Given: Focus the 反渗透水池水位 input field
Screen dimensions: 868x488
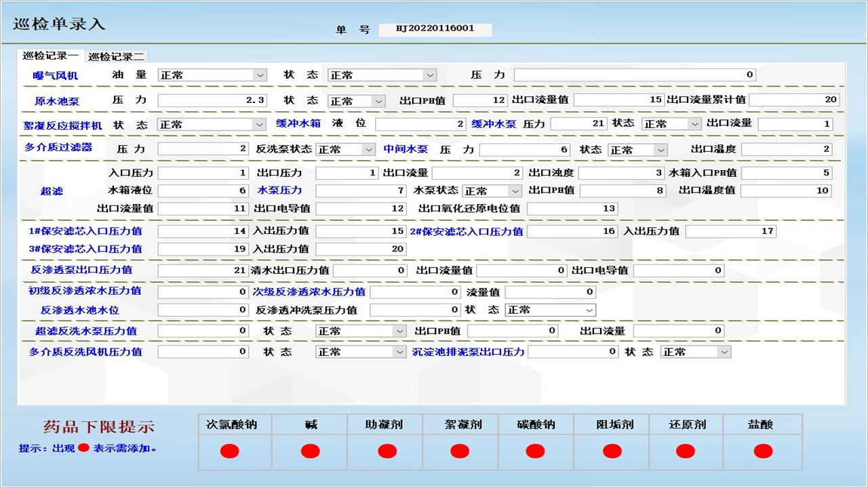Looking at the screenshot, I should pos(203,310).
